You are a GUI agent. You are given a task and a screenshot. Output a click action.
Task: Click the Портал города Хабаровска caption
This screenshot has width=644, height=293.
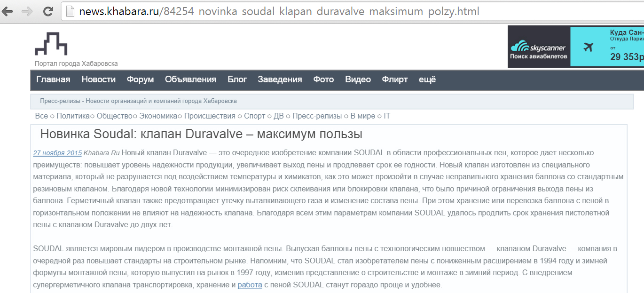point(76,63)
